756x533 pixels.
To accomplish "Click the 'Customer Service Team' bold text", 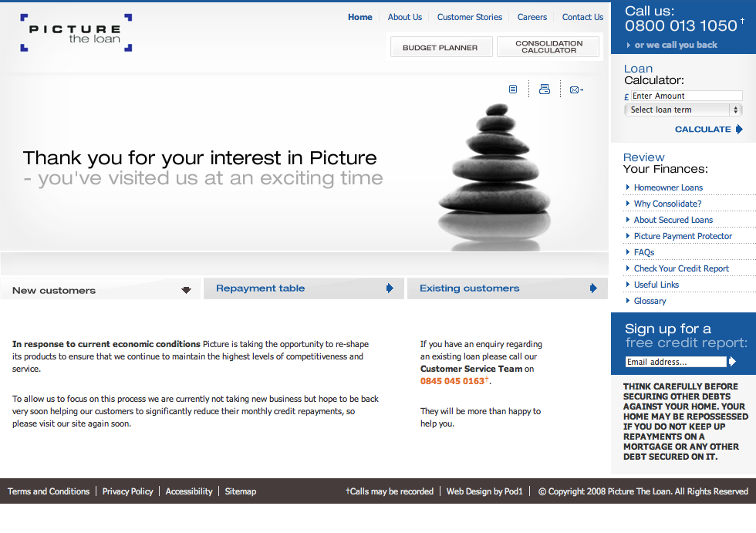I will (471, 369).
